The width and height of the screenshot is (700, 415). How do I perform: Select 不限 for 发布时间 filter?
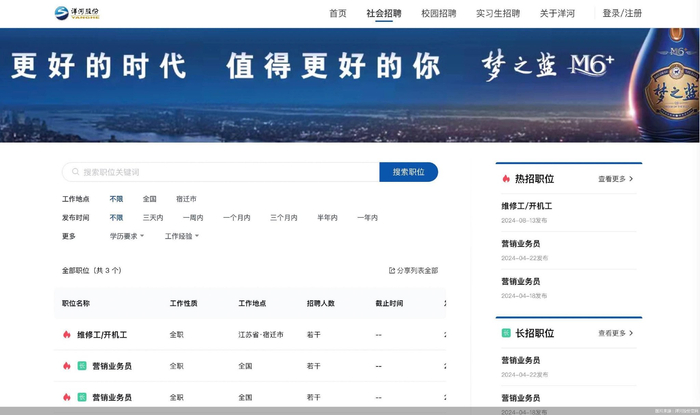[116, 218]
